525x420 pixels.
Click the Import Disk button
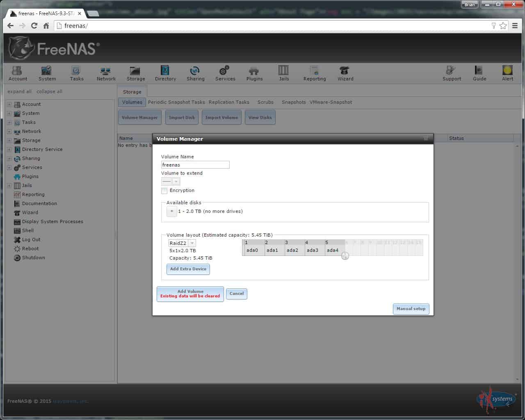click(182, 117)
